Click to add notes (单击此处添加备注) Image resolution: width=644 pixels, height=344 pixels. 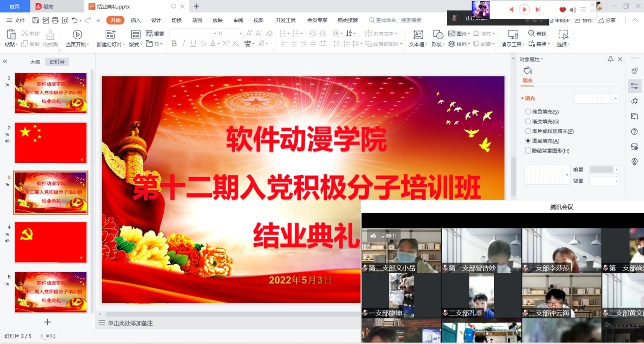pyautogui.click(x=130, y=323)
